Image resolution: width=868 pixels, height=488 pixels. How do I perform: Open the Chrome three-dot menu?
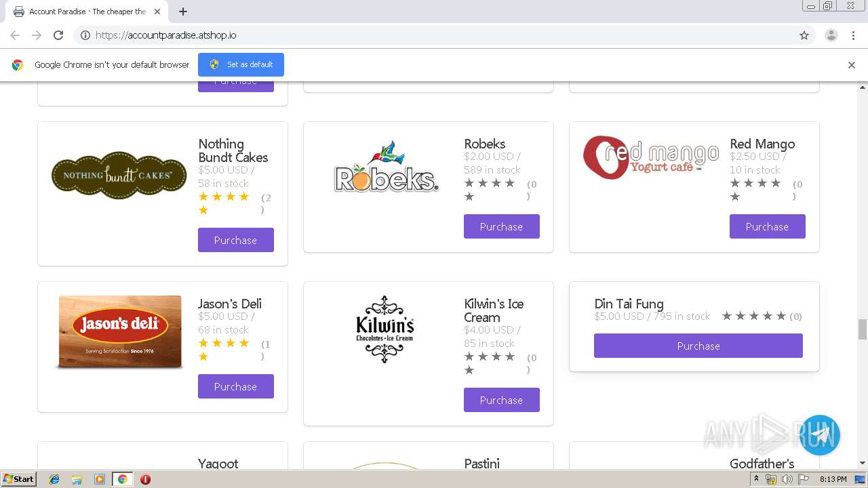click(x=854, y=35)
